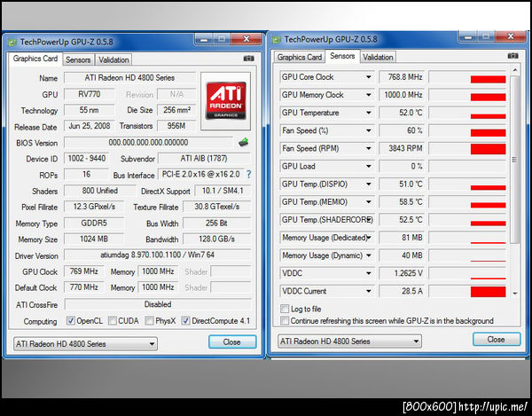The image size is (532, 416).
Task: Click the sensors list vertical scrollbar thumb
Action: [x=514, y=160]
